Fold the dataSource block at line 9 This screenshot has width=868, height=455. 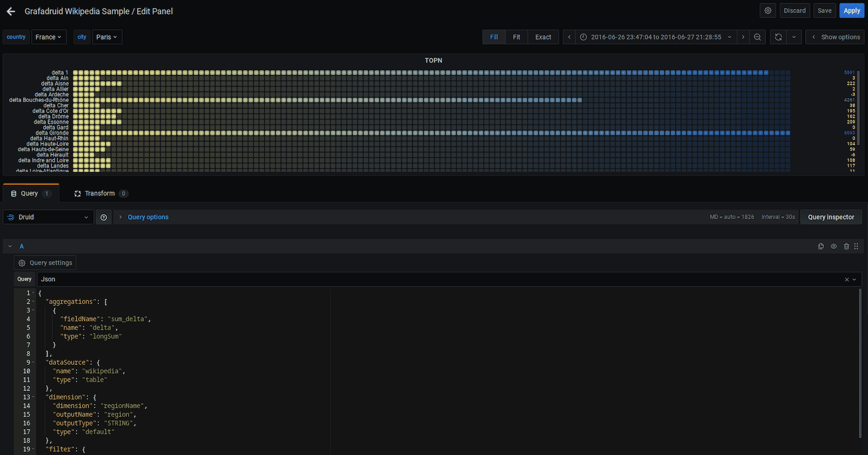[x=33, y=362]
